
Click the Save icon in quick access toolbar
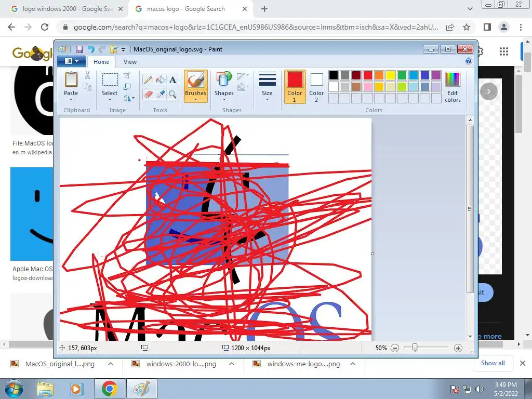click(x=79, y=49)
